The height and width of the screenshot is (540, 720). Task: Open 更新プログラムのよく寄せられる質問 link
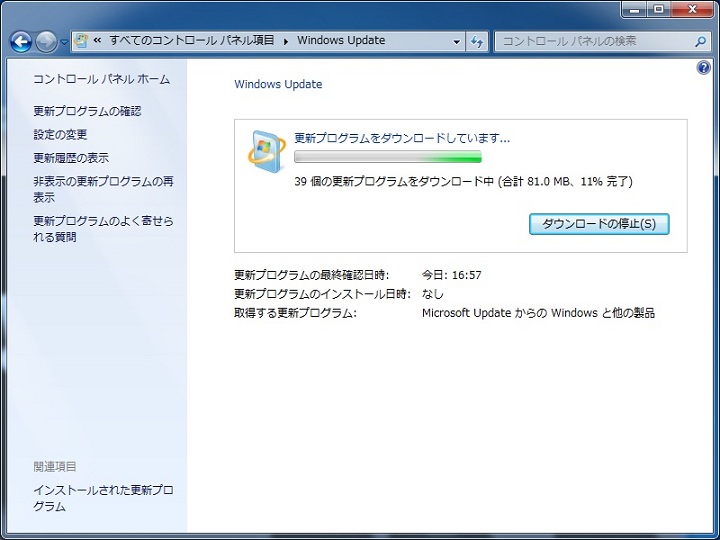click(x=103, y=229)
